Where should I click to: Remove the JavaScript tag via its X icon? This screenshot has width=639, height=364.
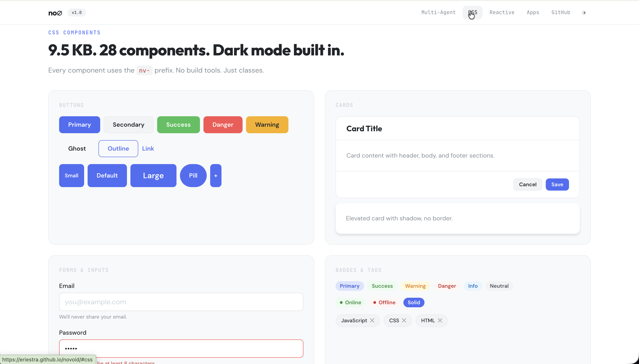(x=372, y=320)
